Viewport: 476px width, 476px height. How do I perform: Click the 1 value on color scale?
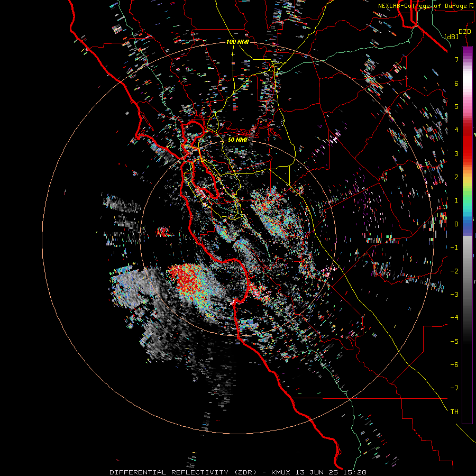tap(456, 200)
